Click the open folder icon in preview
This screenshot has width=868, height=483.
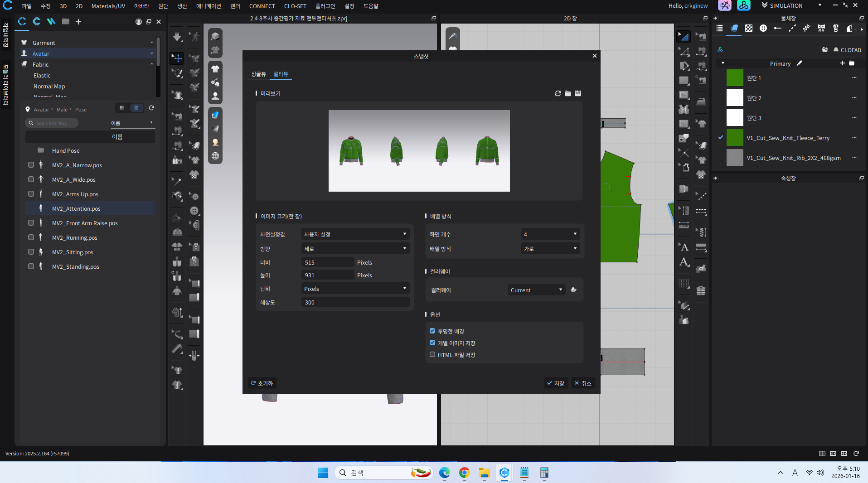[x=568, y=93]
